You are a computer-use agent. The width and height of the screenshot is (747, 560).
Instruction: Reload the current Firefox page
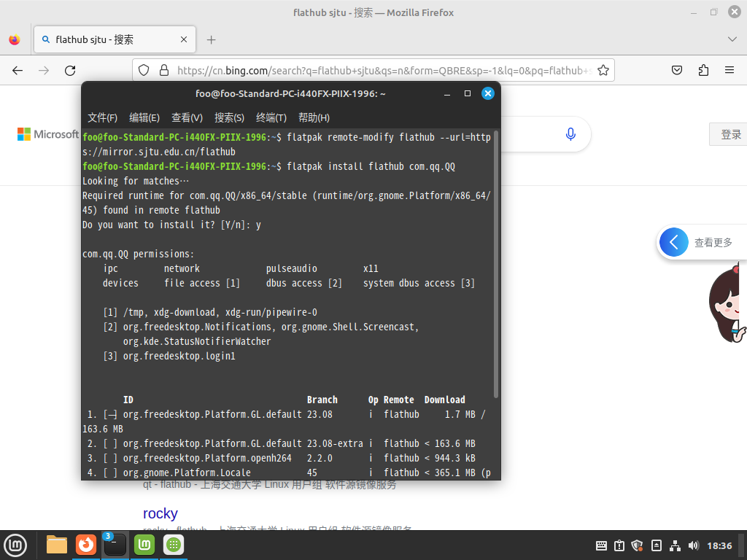(x=70, y=71)
